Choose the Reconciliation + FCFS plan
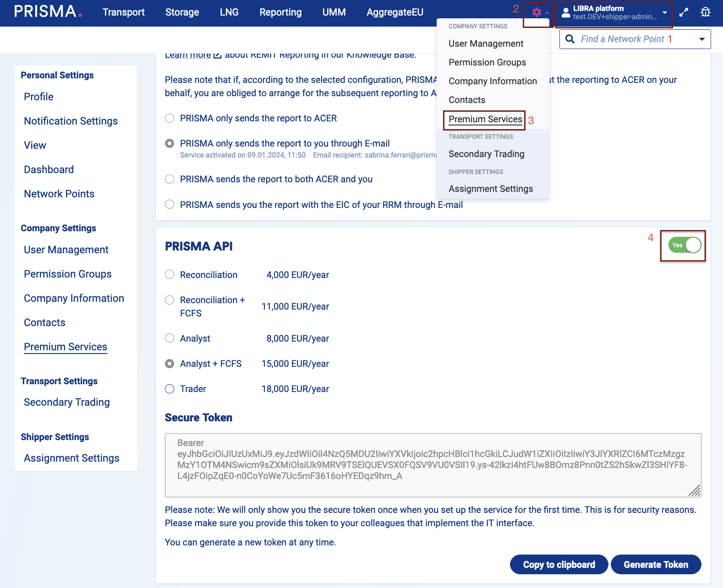Viewport: 723px width, 588px height. [170, 300]
